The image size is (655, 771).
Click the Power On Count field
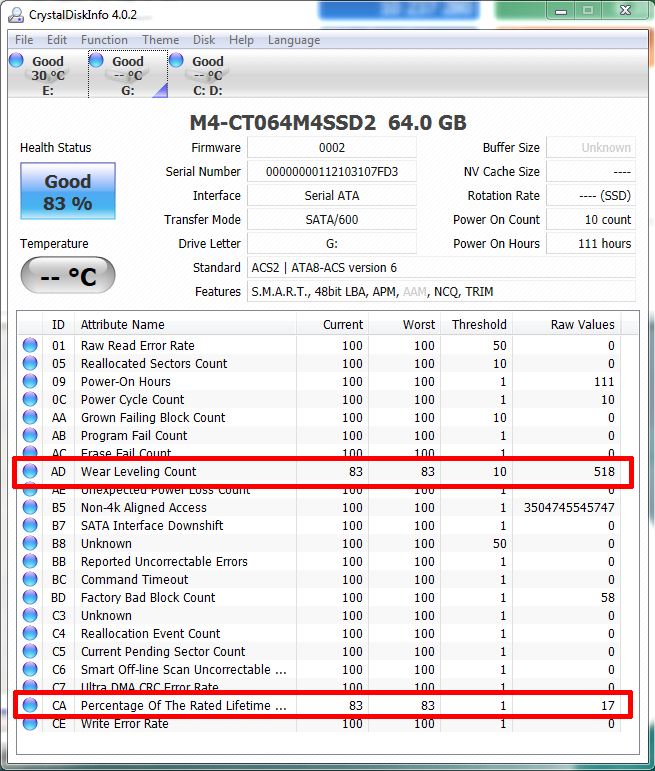coord(591,220)
